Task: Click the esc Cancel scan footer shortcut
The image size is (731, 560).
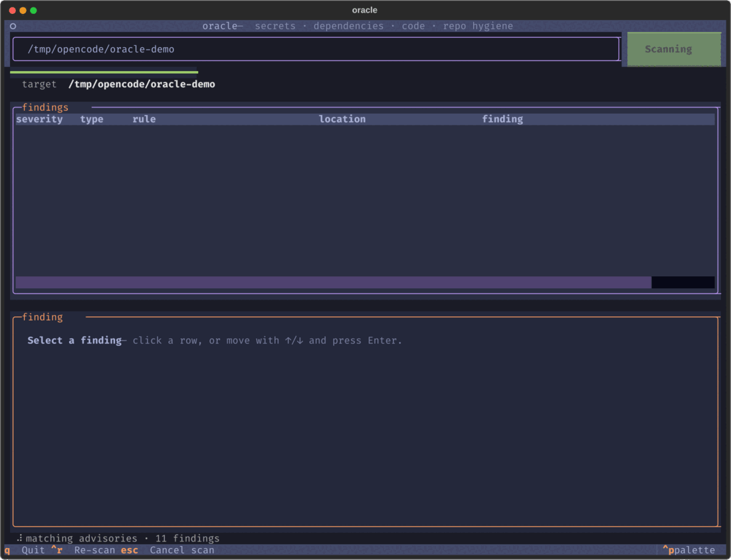Action: click(167, 550)
